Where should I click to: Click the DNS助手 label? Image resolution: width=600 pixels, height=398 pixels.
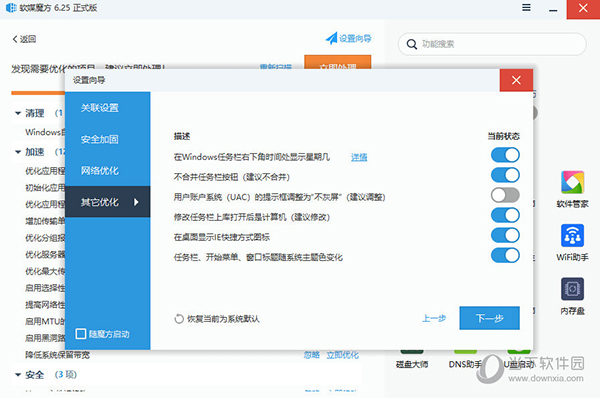pyautogui.click(x=465, y=364)
